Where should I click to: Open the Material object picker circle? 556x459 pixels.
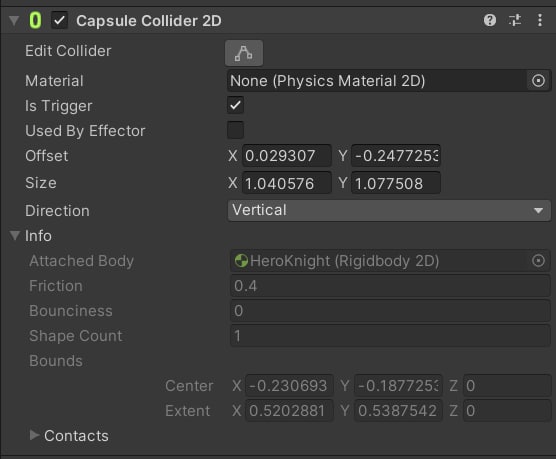coord(538,81)
